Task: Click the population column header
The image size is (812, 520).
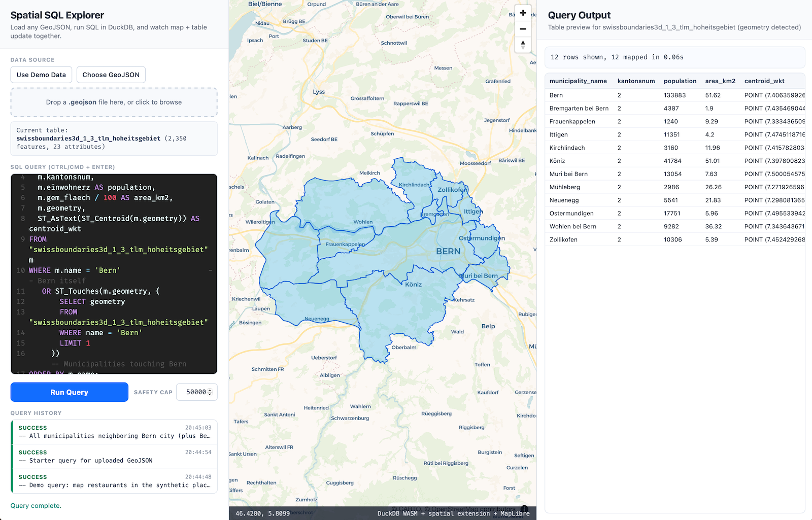Action: [x=680, y=81]
